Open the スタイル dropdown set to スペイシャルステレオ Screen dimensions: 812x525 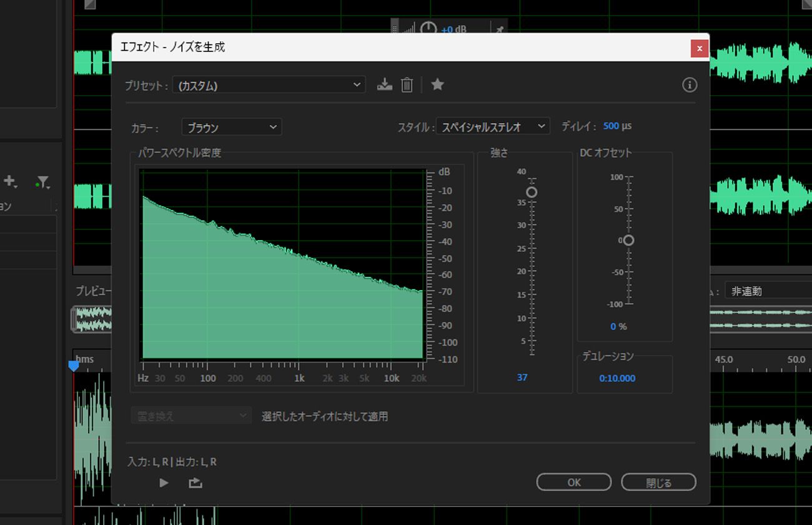[x=493, y=126]
